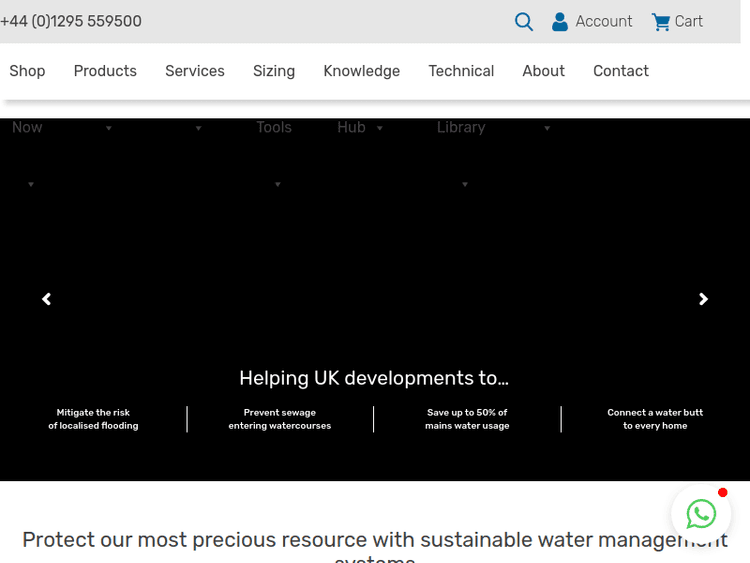The height and width of the screenshot is (563, 750).
Task: Select 'Prevent sewage entering watercourses' caption
Action: pyautogui.click(x=280, y=419)
